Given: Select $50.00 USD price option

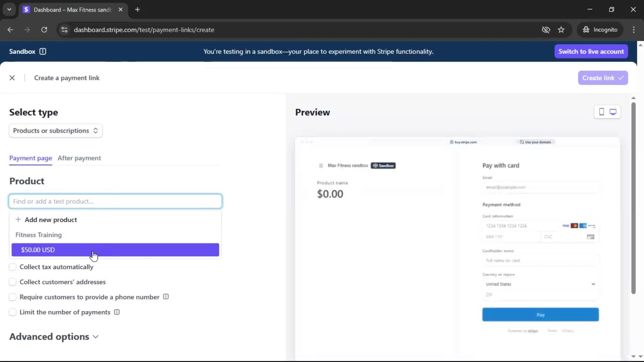Looking at the screenshot, I should (x=115, y=250).
